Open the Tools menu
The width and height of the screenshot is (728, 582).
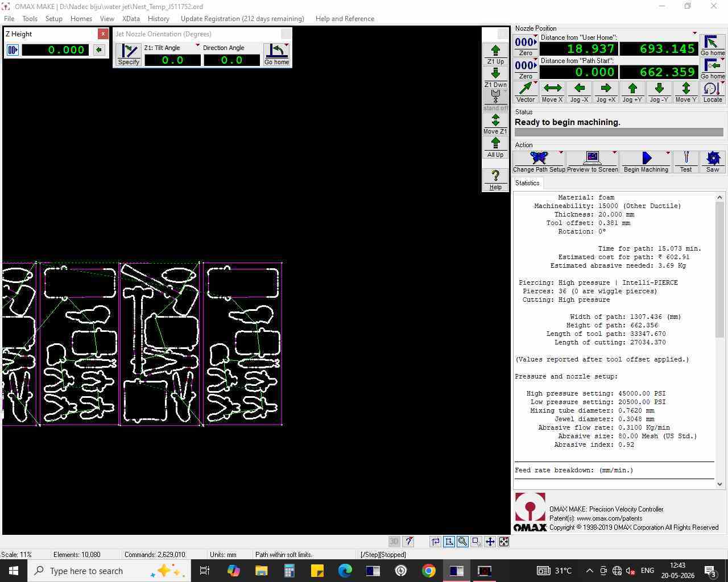(x=30, y=19)
